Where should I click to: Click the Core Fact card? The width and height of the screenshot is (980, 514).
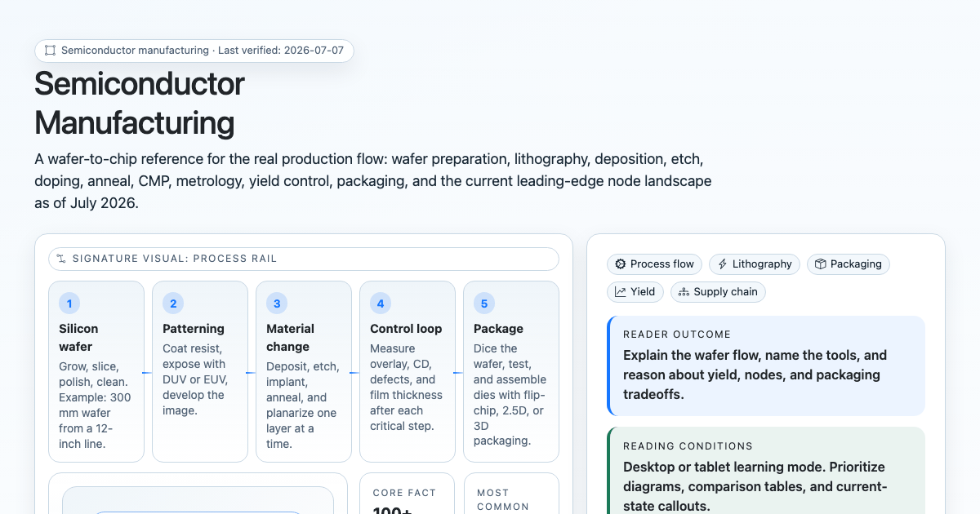pyautogui.click(x=408, y=494)
